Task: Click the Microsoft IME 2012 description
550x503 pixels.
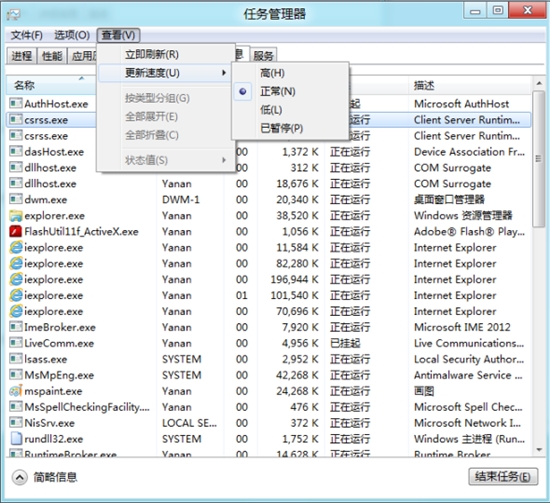Action: point(462,327)
